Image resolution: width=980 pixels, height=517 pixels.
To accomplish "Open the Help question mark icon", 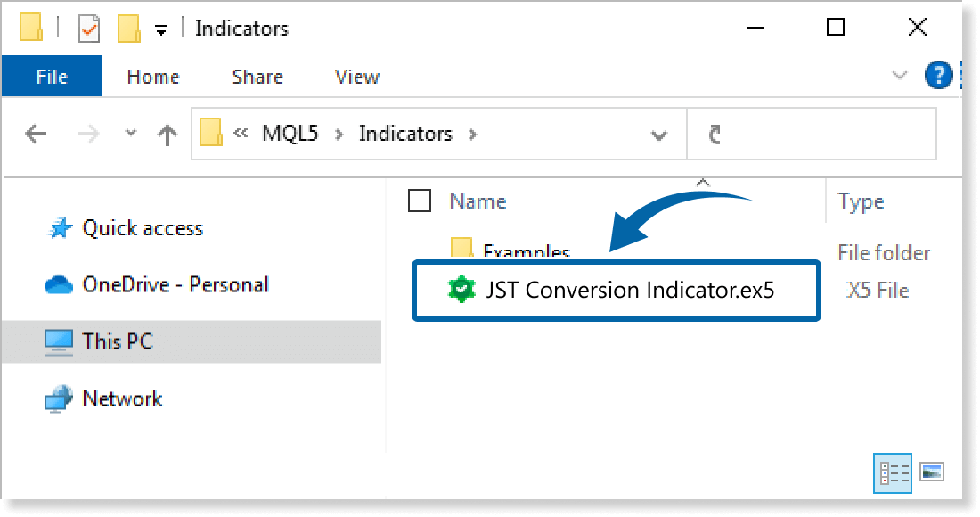I will coord(938,76).
